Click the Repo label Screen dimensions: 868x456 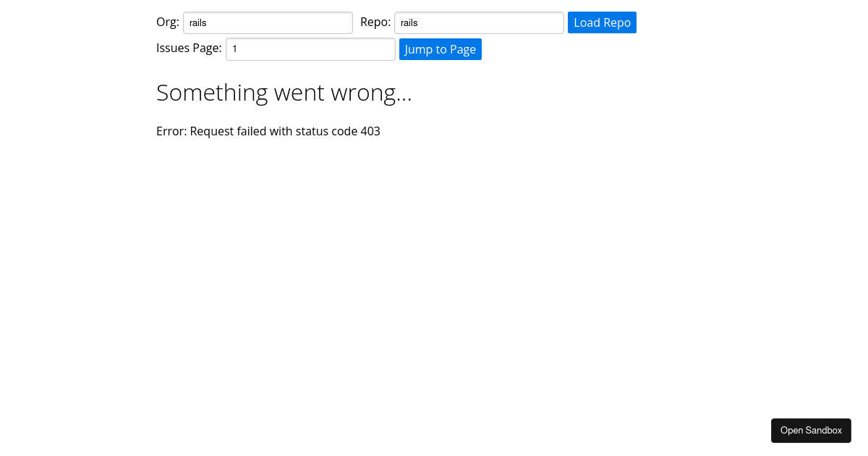click(x=375, y=22)
